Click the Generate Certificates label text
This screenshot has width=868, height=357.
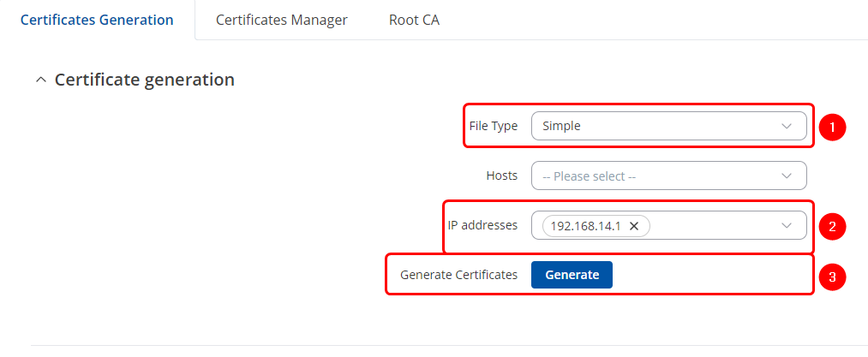pos(458,275)
